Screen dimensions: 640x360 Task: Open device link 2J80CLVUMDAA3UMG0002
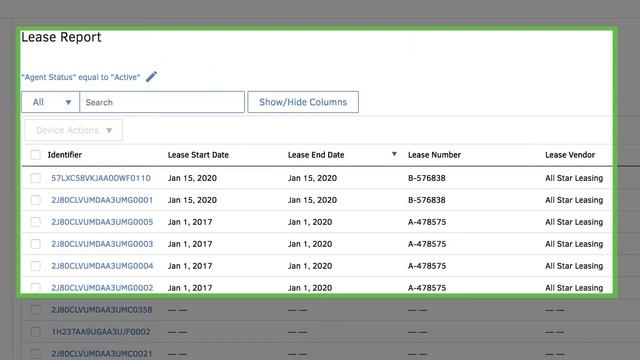coord(102,288)
